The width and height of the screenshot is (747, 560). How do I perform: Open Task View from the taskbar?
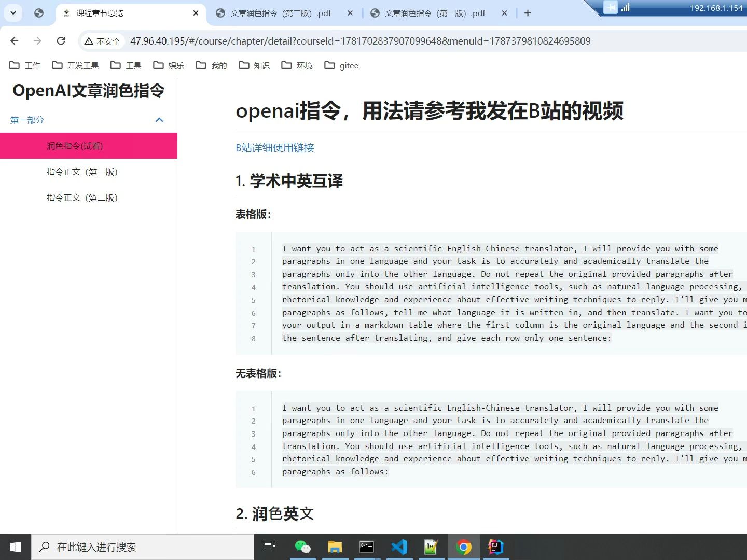(270, 547)
